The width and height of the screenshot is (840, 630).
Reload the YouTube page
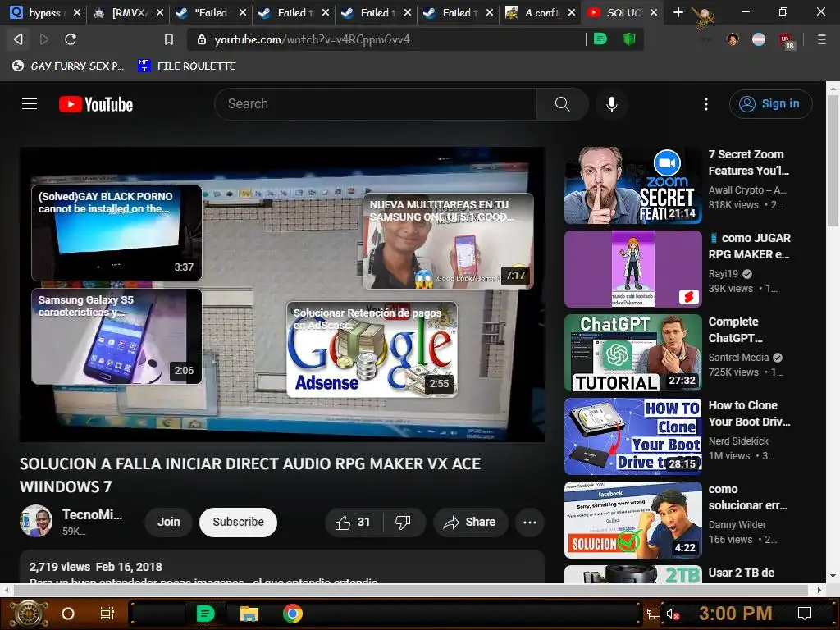tap(71, 39)
